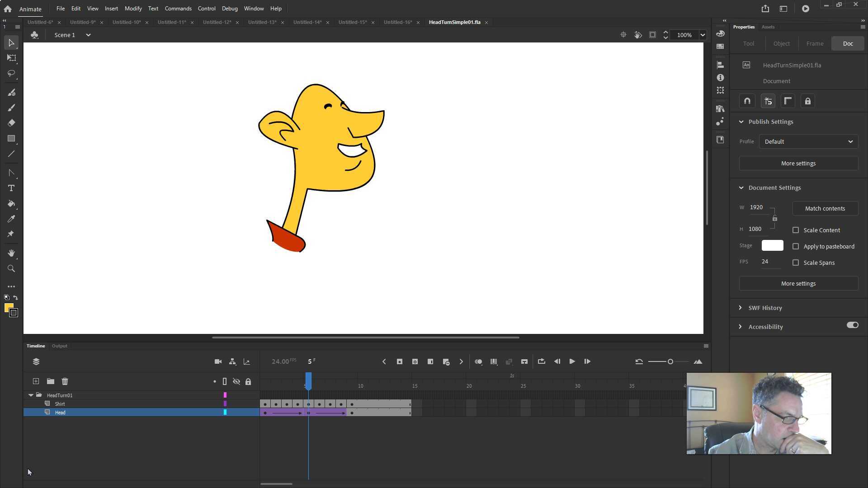868x488 pixels.
Task: Click the Add camera icon in the timeline
Action: (x=218, y=361)
